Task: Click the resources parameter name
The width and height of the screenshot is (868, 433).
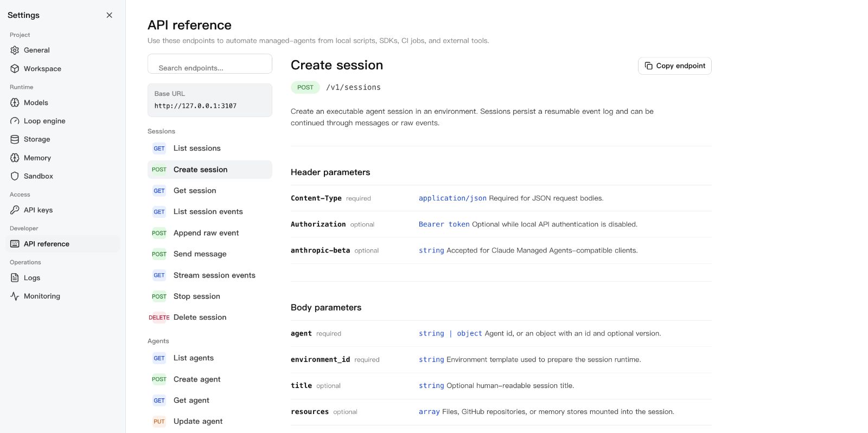Action: [x=310, y=412]
